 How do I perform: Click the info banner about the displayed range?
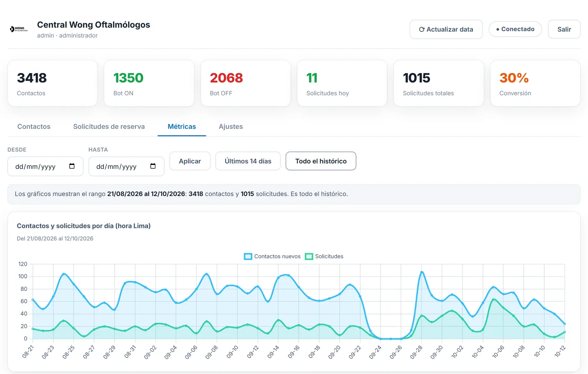[x=294, y=194]
